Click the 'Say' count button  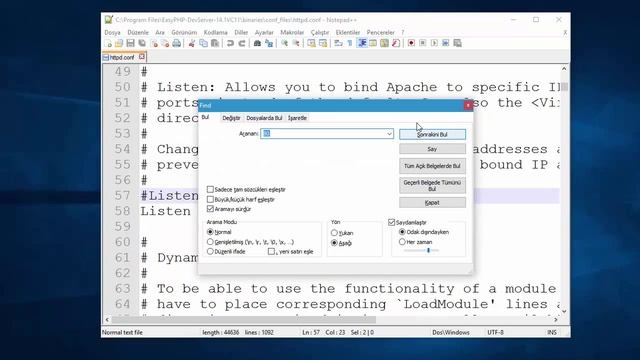tap(432, 149)
